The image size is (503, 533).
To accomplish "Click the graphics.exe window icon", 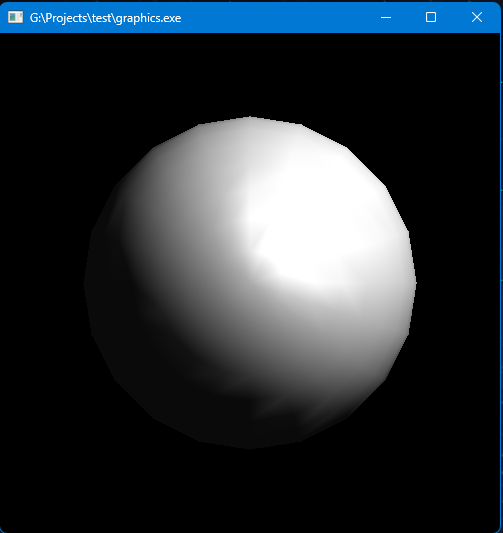I will click(15, 17).
